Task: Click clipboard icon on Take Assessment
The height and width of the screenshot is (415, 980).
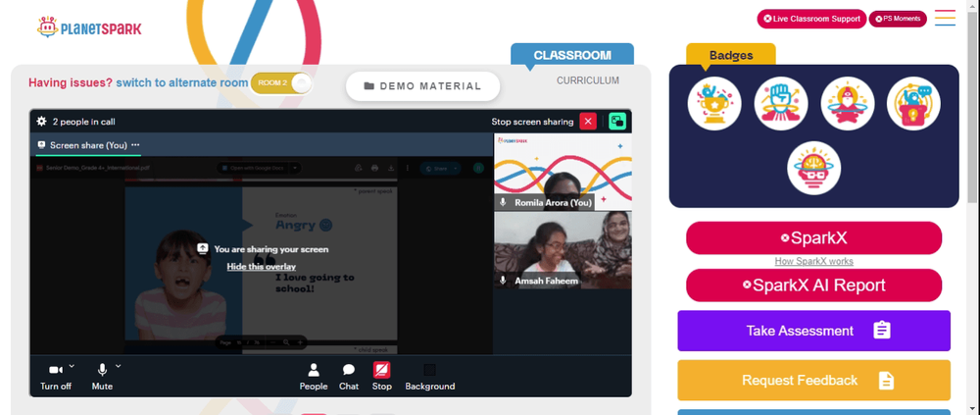Action: (881, 330)
